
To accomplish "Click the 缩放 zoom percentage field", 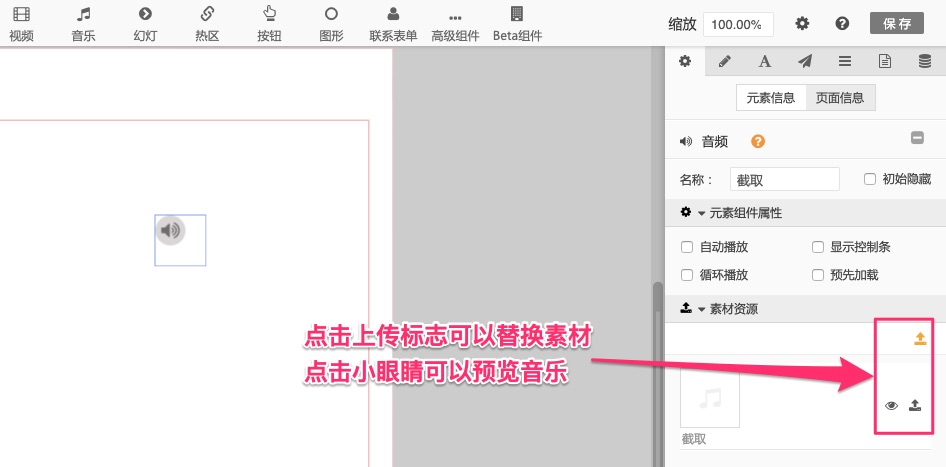I will point(738,25).
